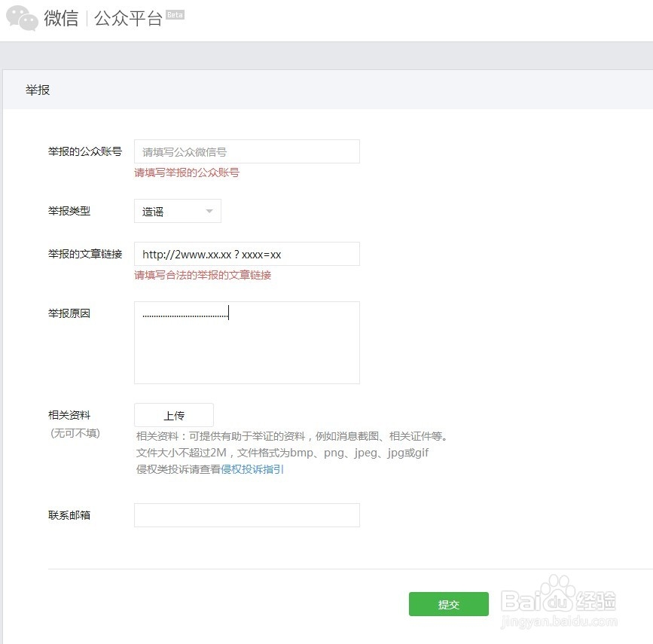653x644 pixels.
Task: Click the green 提交 submit button
Action: point(448,603)
